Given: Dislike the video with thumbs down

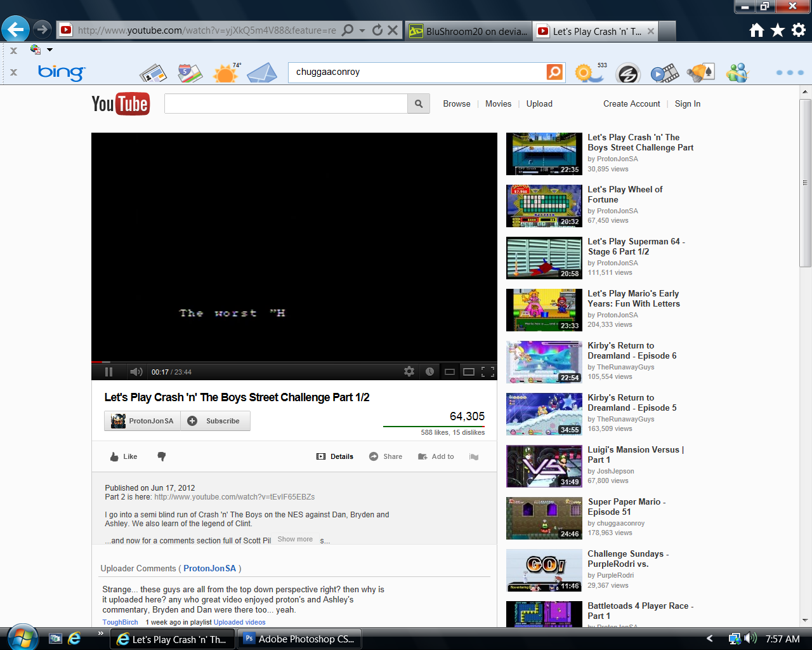Looking at the screenshot, I should (162, 456).
